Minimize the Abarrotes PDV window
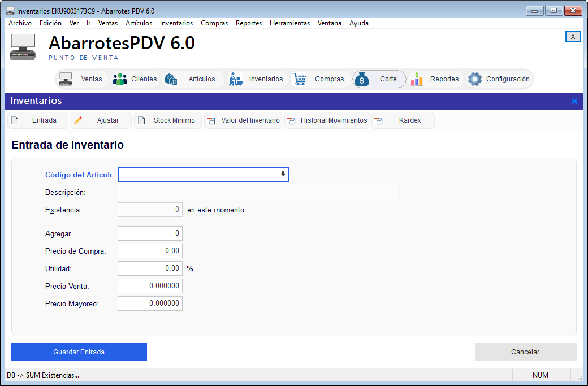The width and height of the screenshot is (588, 386). click(x=535, y=11)
